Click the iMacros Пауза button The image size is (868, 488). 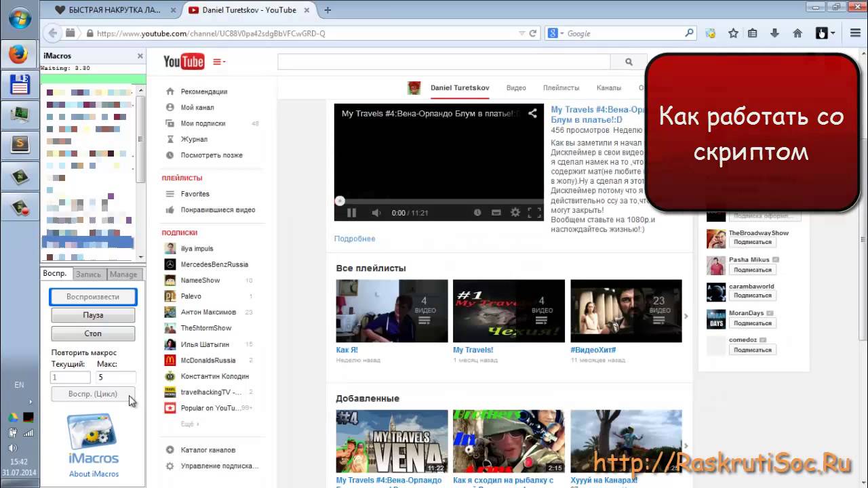(93, 315)
